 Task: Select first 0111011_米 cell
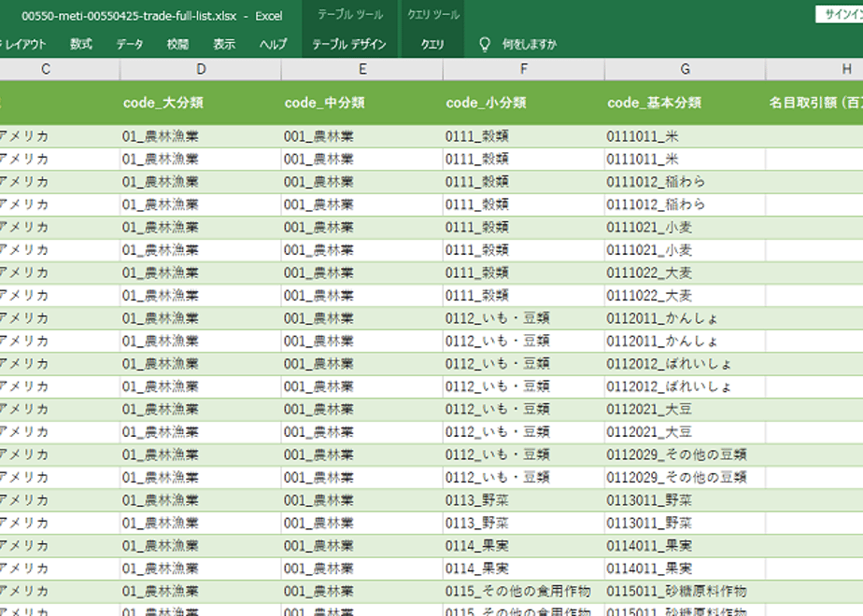[685, 136]
